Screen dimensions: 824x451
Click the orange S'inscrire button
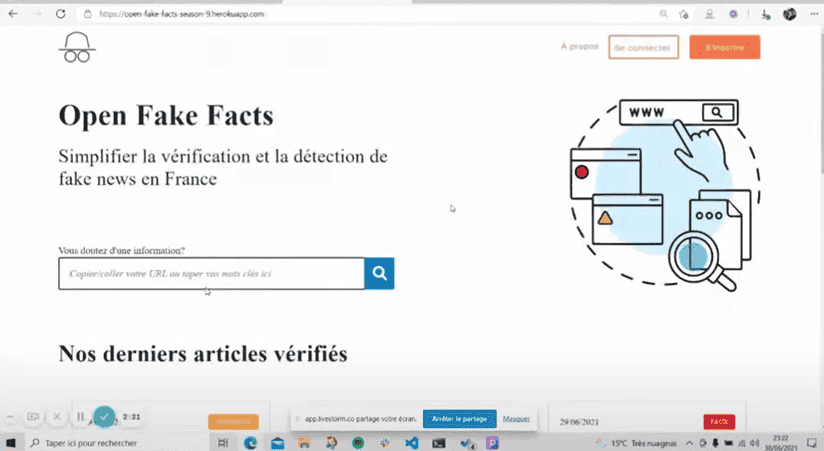pos(724,47)
